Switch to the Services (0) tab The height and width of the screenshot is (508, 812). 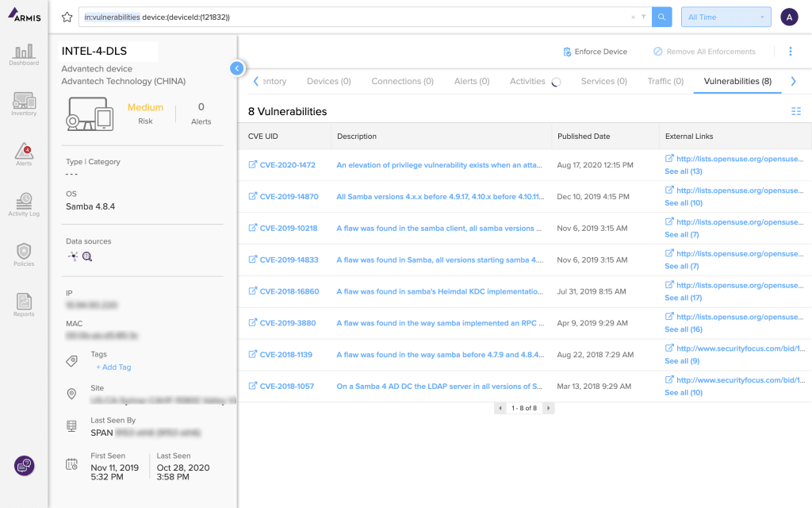click(603, 82)
